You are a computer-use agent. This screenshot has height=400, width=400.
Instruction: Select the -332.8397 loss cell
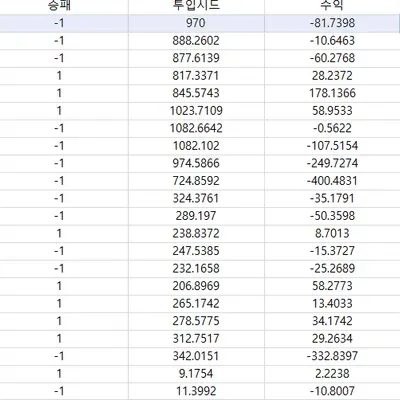point(332,356)
